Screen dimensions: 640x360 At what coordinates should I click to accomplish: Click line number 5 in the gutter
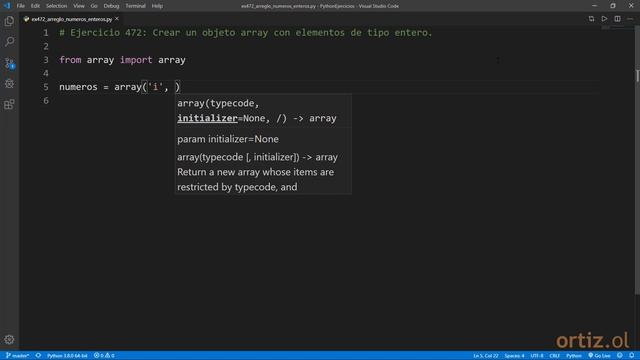[x=46, y=87]
